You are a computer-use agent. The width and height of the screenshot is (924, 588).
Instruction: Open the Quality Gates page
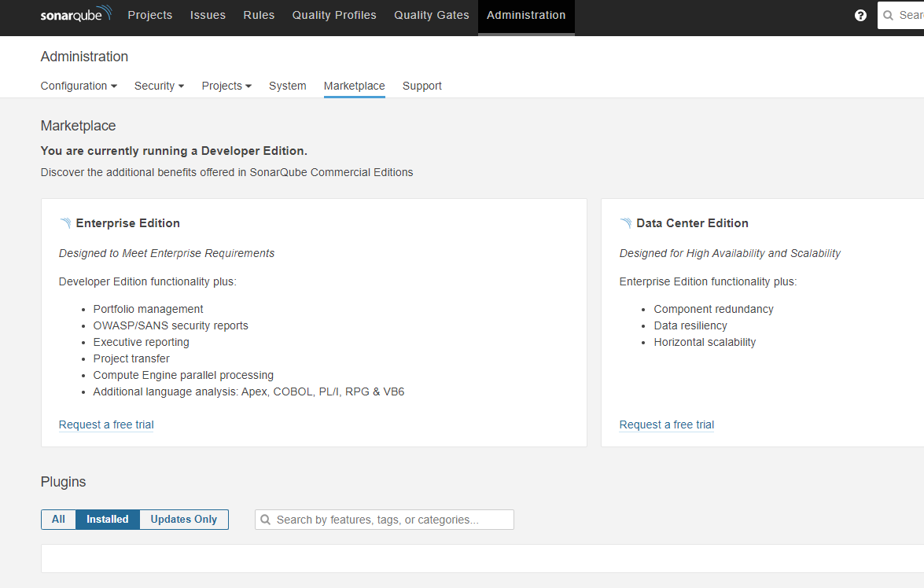coord(432,15)
